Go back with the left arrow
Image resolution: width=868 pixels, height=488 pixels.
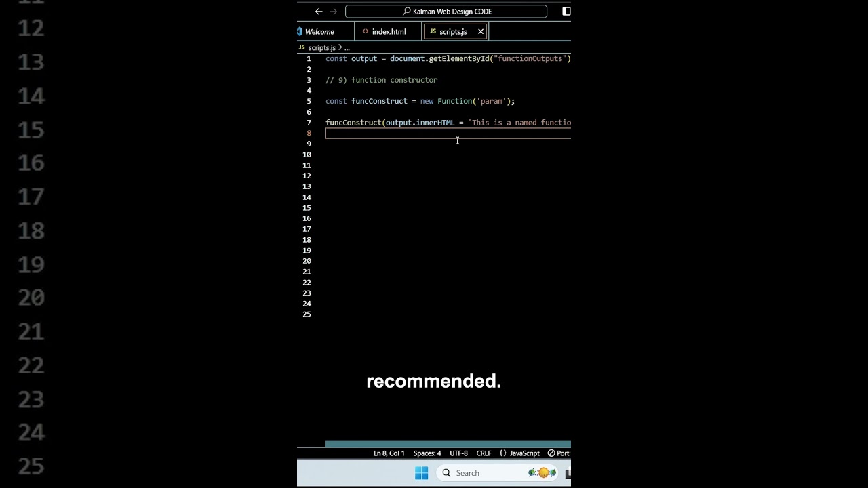coord(319,12)
